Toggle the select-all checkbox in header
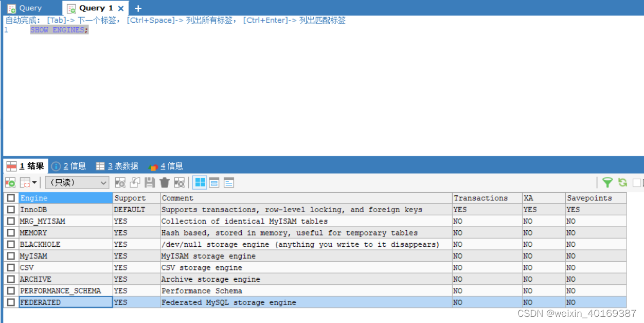Viewport: 644px width, 323px height. 11,198
